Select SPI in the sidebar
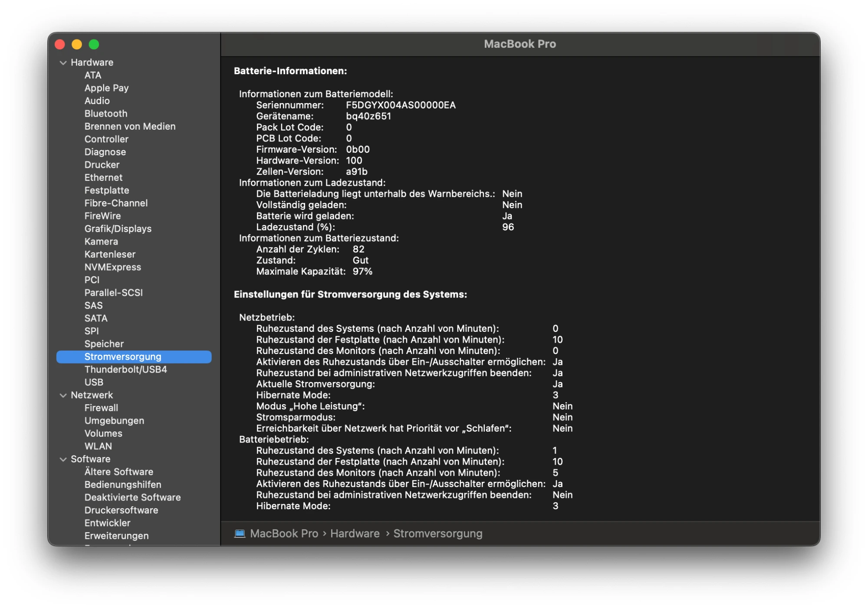Screen dimensions: 868x609 [92, 331]
